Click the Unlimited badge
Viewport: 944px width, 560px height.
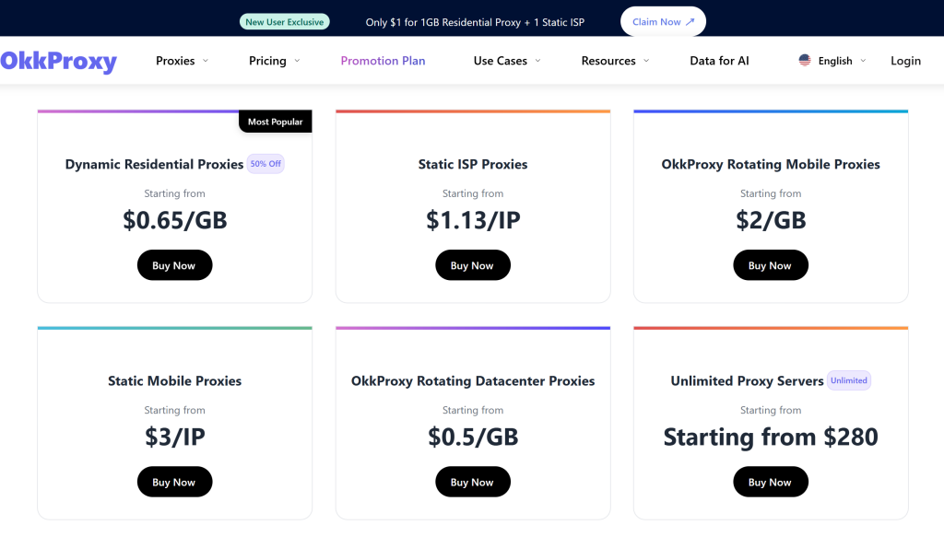tap(848, 380)
